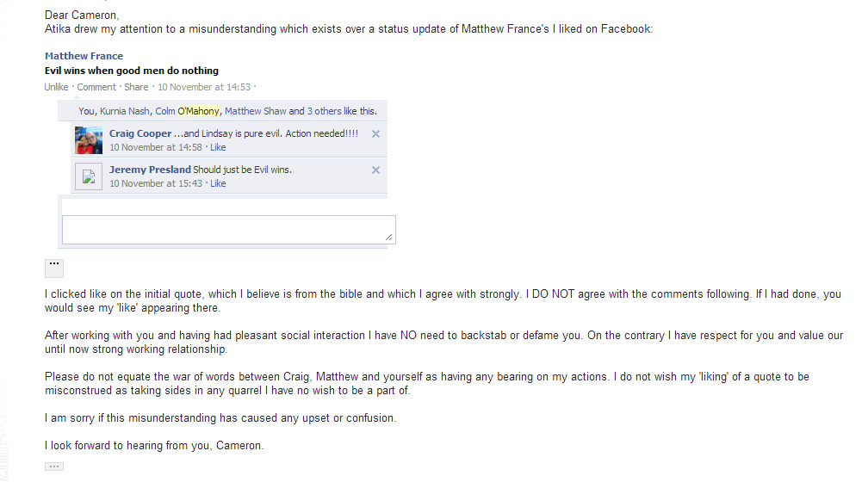868x482 pixels.
Task: Delete Jeremy Presland's comment using X
Action: pos(375,170)
